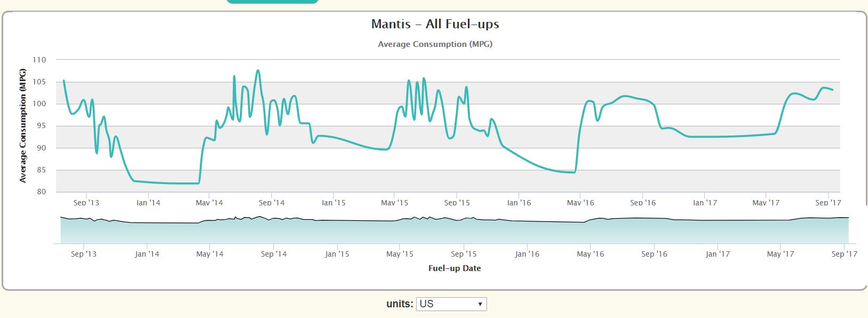Screen dimensions: 868x318
Task: Click the arrow on the units selector
Action: pyautogui.click(x=480, y=304)
